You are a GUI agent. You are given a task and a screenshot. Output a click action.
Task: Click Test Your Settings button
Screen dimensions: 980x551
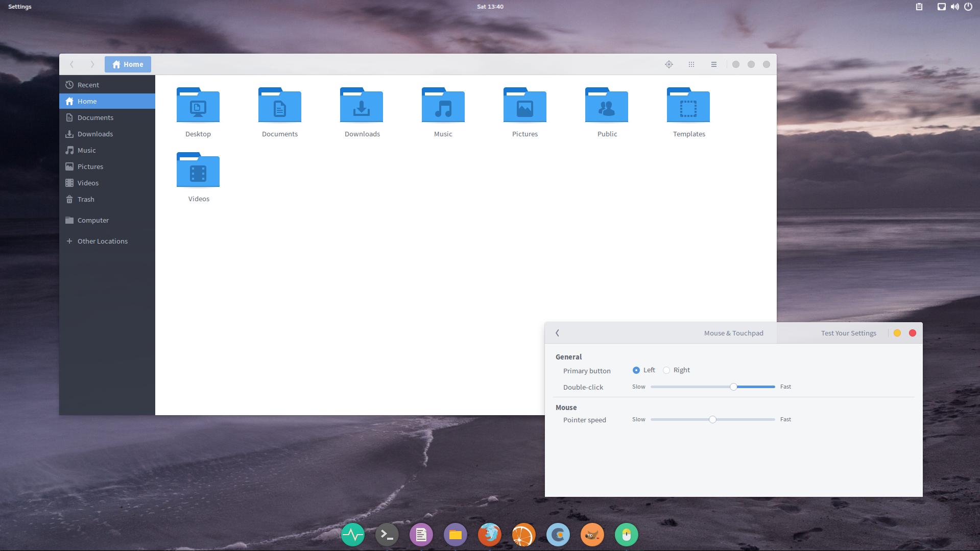[x=849, y=333]
